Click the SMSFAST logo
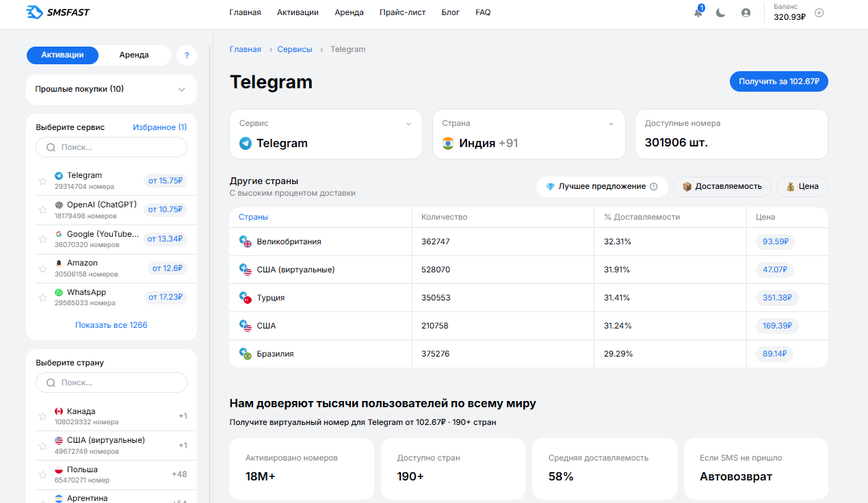868x503 pixels. pyautogui.click(x=57, y=12)
